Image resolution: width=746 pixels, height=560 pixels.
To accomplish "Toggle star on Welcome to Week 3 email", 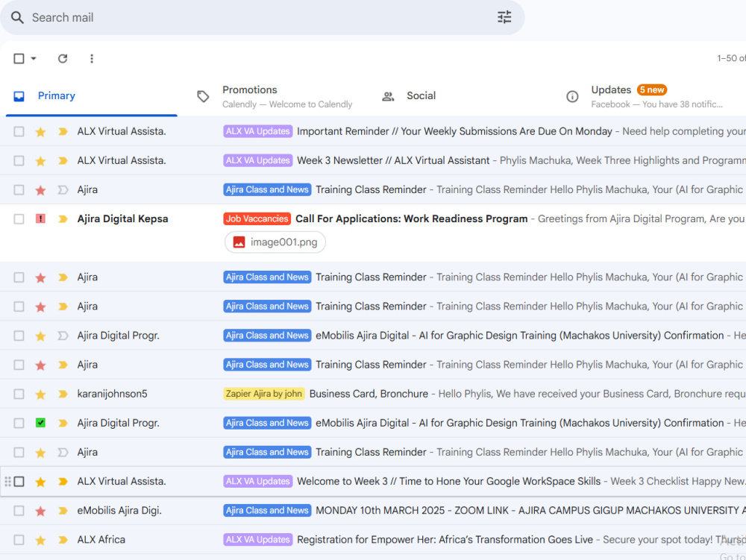I will (40, 482).
